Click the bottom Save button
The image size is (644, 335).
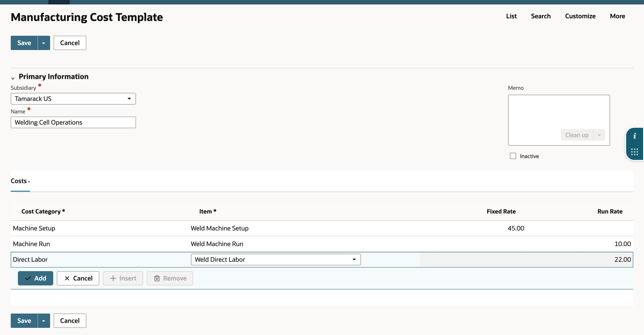coord(24,321)
